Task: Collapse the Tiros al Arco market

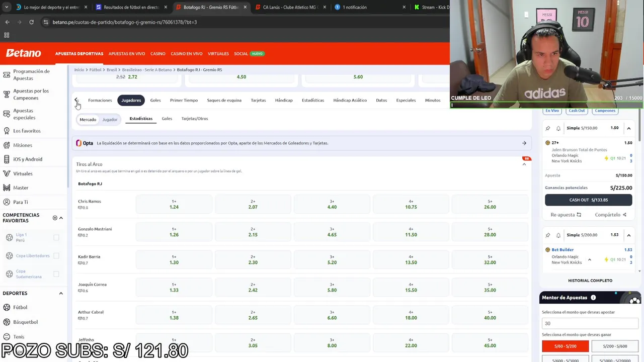Action: click(x=524, y=164)
